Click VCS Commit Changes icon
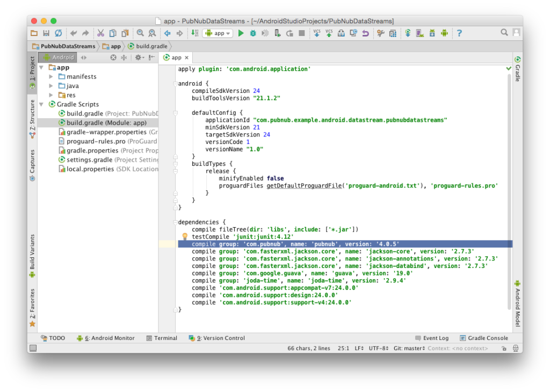This screenshot has width=550, height=392. (329, 33)
